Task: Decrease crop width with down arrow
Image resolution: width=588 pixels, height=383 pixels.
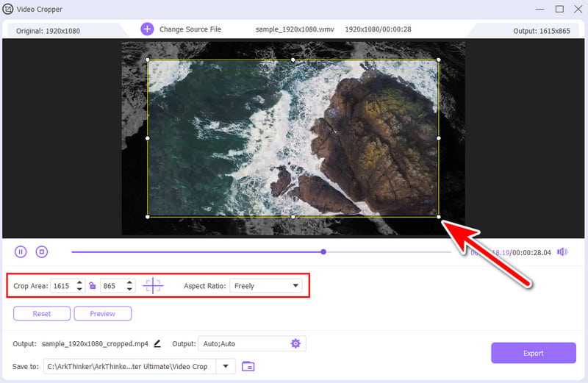Action: click(79, 289)
